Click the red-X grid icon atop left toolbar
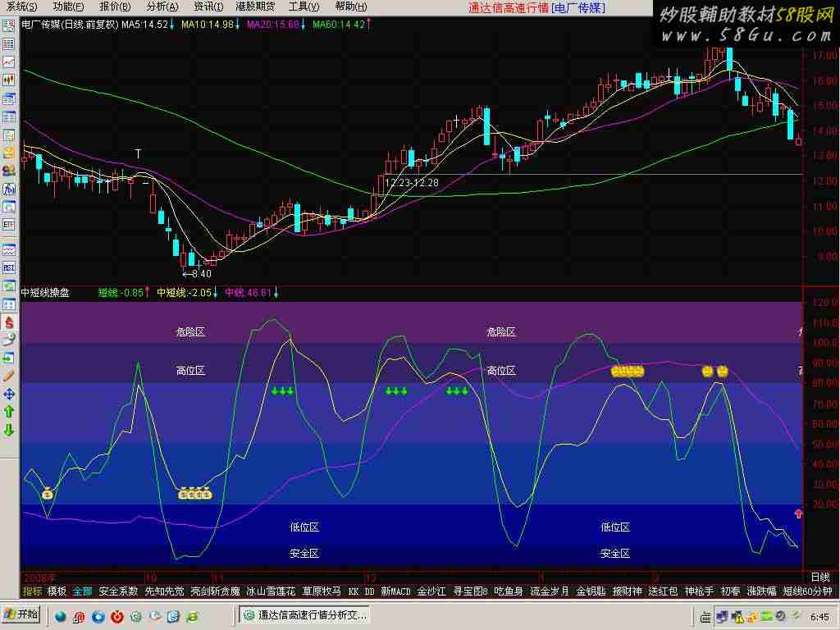Viewport: 840px width, 630px height. click(x=8, y=25)
